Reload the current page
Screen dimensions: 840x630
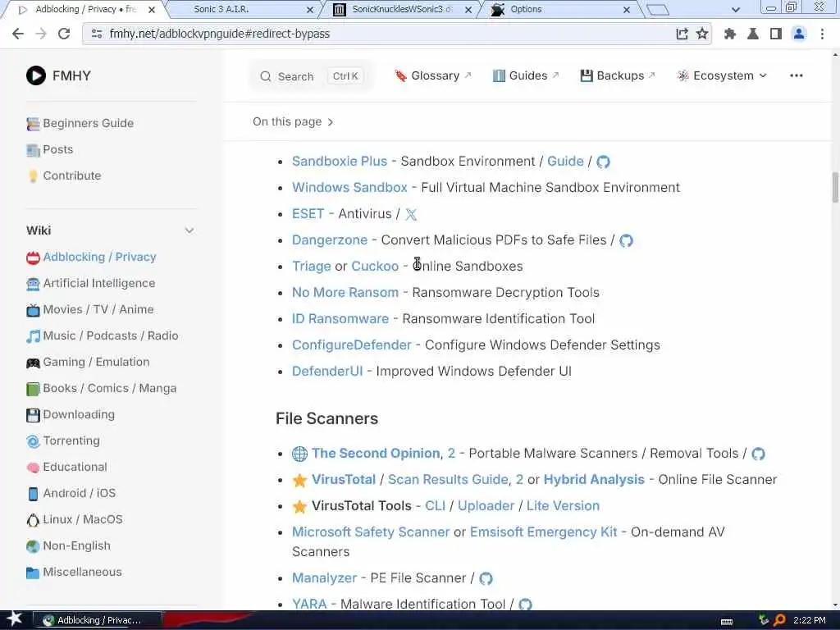pyautogui.click(x=64, y=34)
